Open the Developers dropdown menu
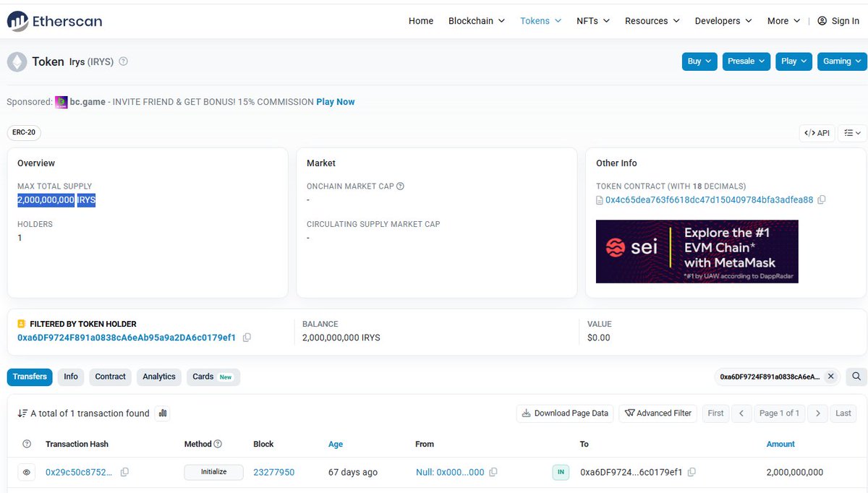868x493 pixels. (723, 21)
